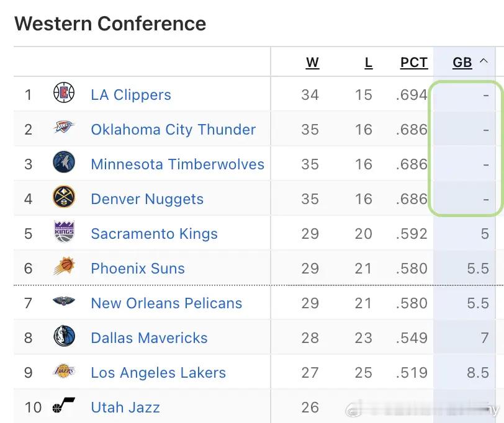The image size is (504, 423).
Task: Open the Denver Nuggets team page
Action: pos(147,199)
